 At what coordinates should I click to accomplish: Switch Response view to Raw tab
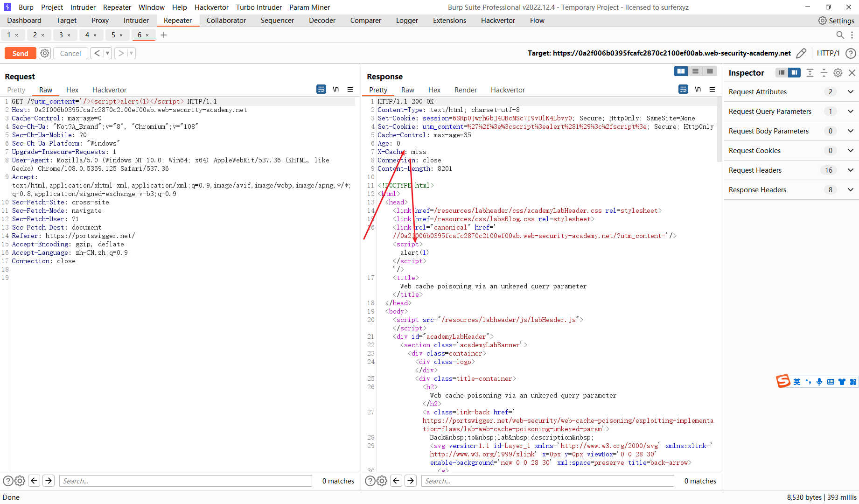tap(408, 90)
